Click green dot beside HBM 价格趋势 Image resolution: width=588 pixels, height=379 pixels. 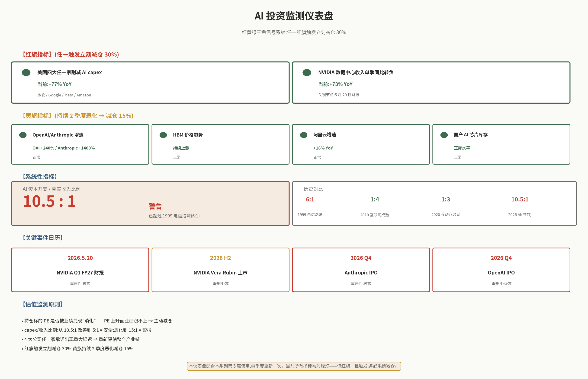point(163,135)
